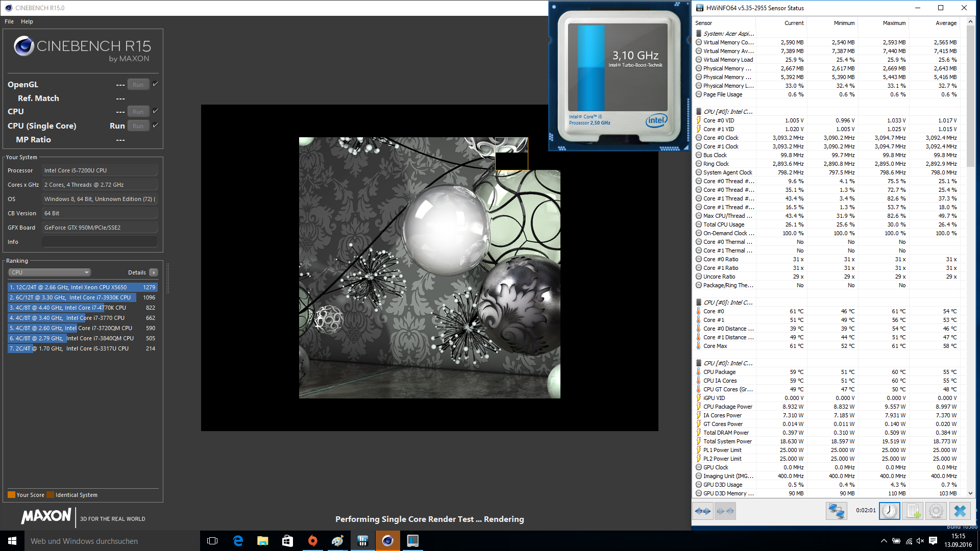Image resolution: width=980 pixels, height=551 pixels.
Task: Click the Run button next to CPU
Action: click(x=138, y=112)
